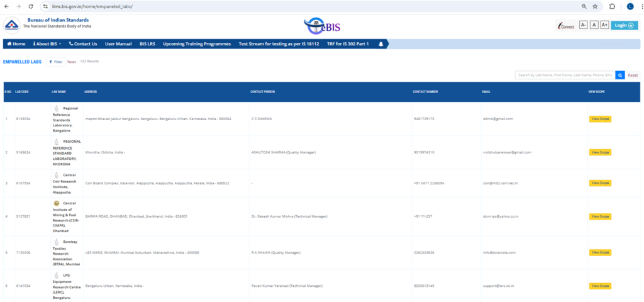Image resolution: width=644 pixels, height=302 pixels.
Task: Click the Bureau of Indian Standards logo
Action: 11,25
